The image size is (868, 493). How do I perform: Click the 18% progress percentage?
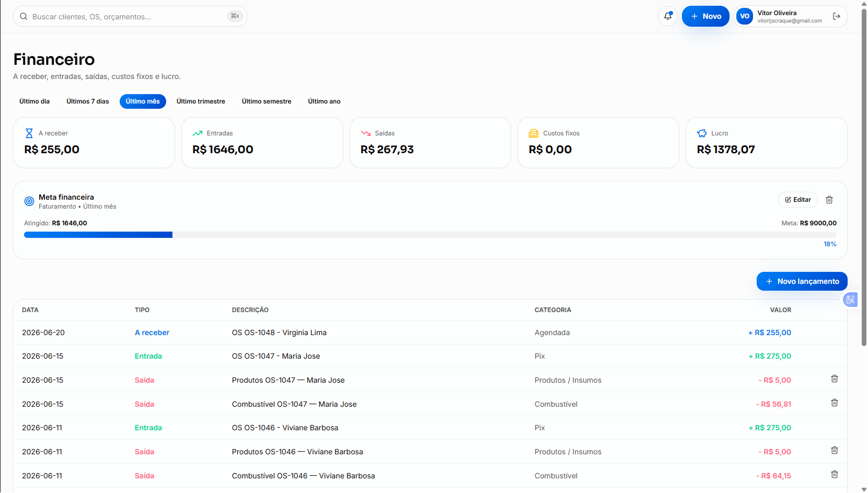[830, 244]
